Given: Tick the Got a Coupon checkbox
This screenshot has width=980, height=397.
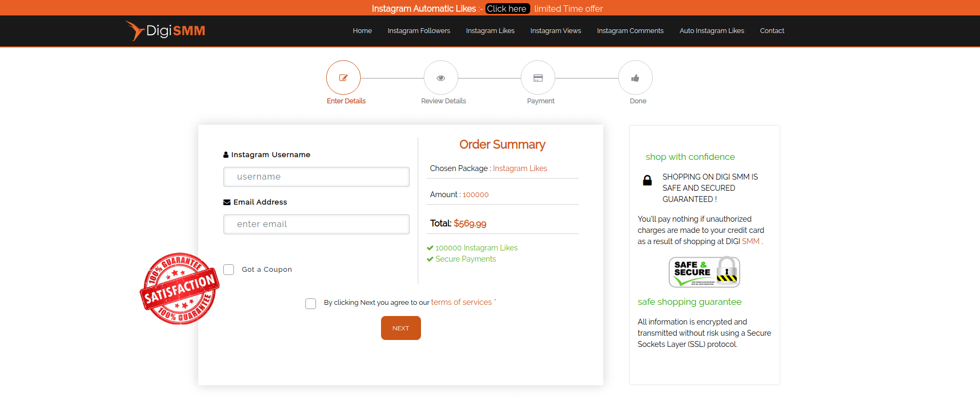Looking at the screenshot, I should pos(229,270).
